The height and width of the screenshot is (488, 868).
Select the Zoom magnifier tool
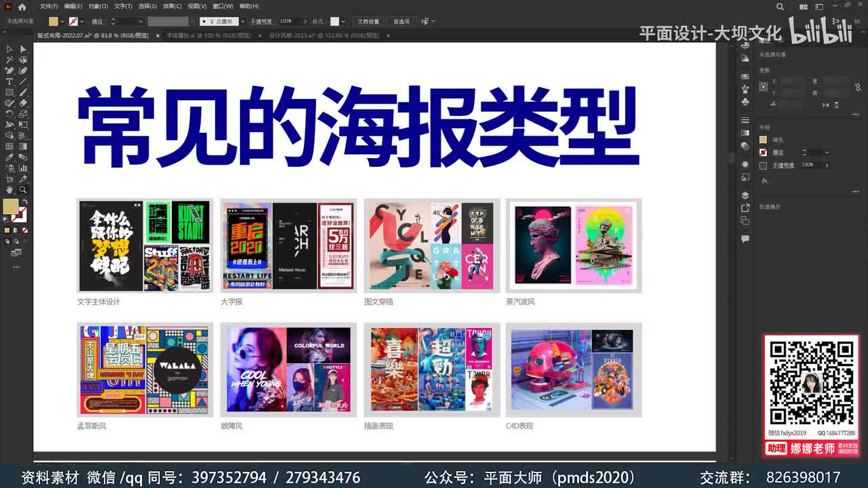23,189
